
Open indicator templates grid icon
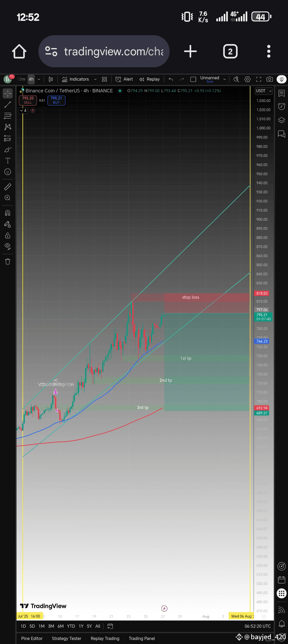coord(105,79)
